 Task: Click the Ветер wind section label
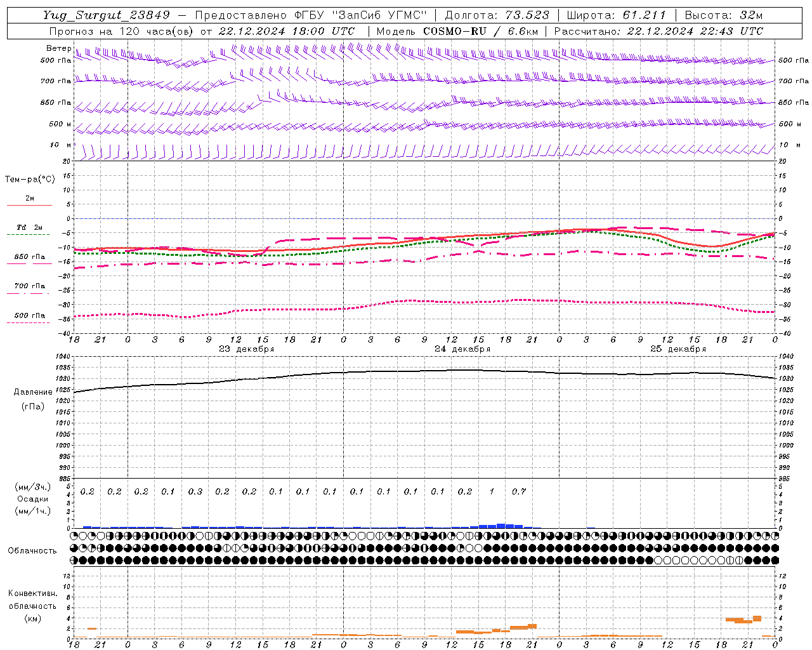[x=58, y=48]
